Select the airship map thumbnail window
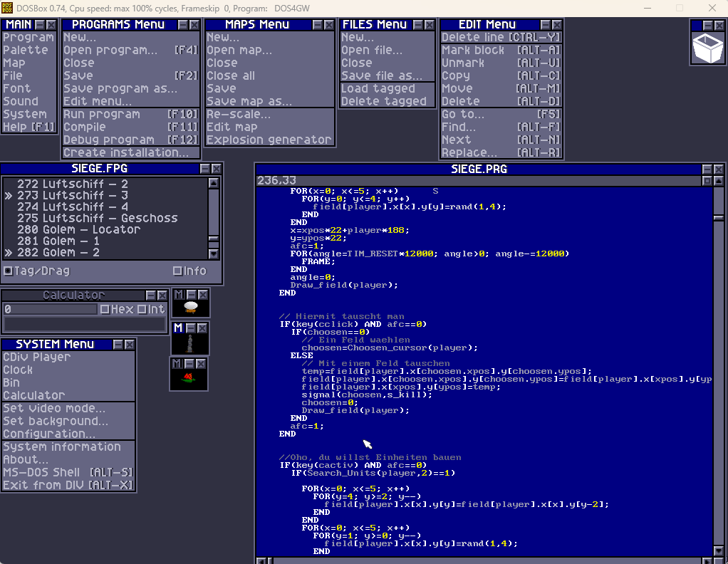728x564 pixels. [x=190, y=308]
